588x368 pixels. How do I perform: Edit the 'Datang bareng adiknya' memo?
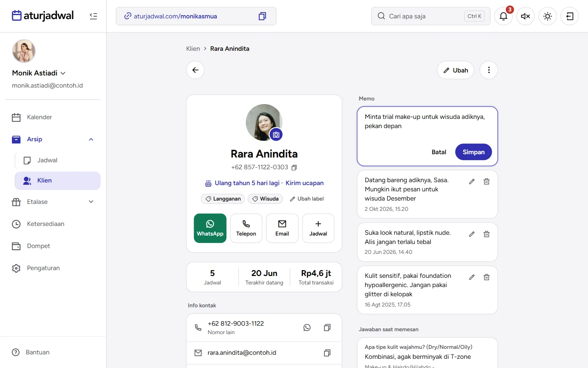(472, 181)
